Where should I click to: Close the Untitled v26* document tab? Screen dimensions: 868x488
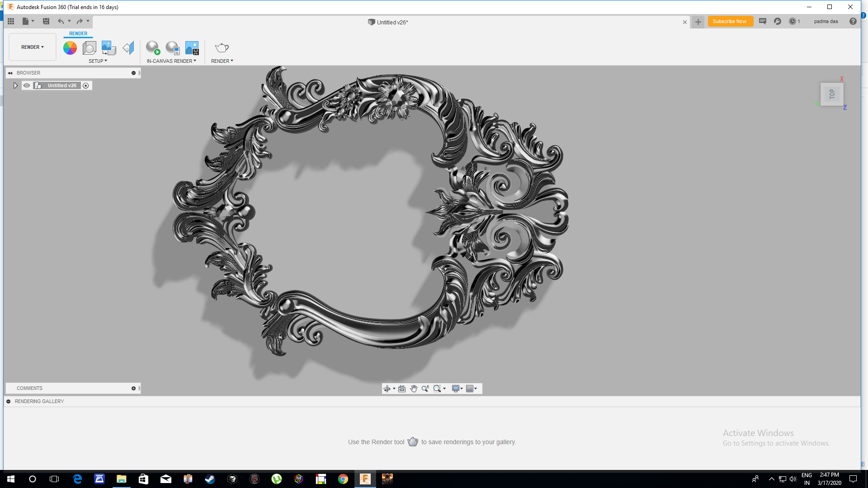pyautogui.click(x=685, y=22)
